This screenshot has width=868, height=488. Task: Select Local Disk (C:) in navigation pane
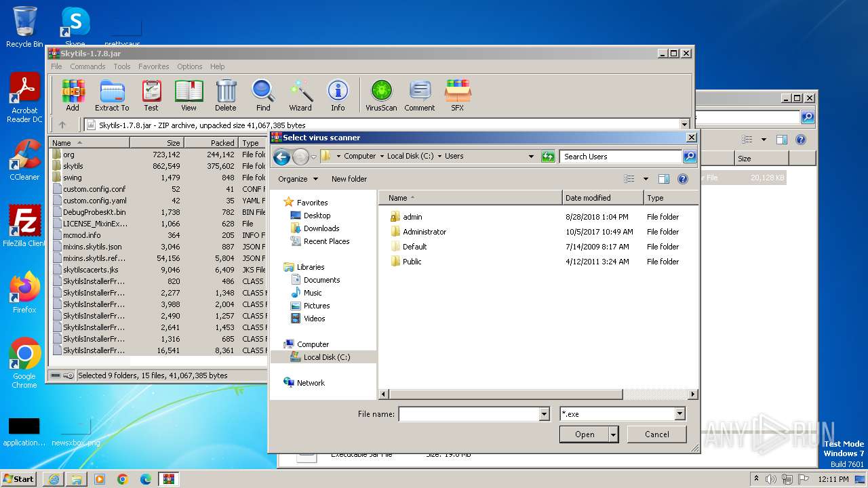click(327, 357)
